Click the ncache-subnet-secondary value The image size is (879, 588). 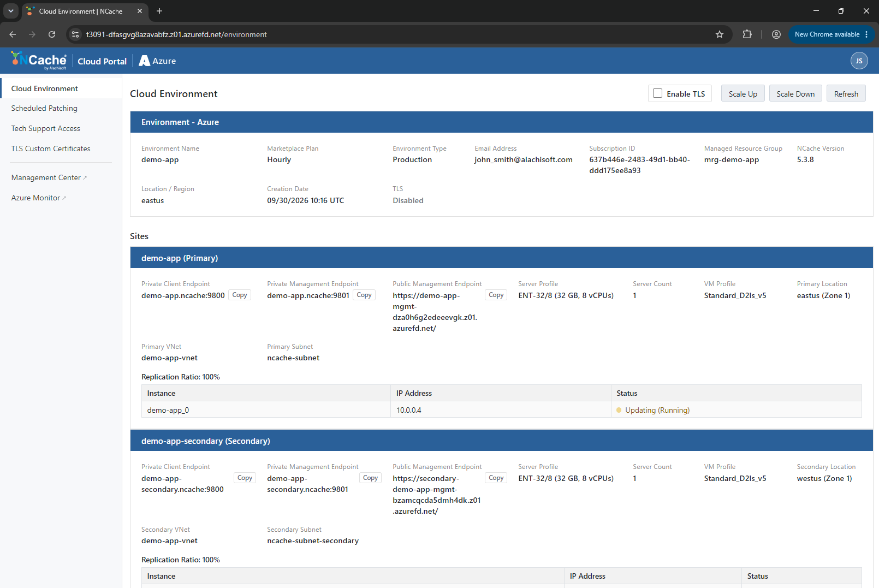[x=313, y=541]
